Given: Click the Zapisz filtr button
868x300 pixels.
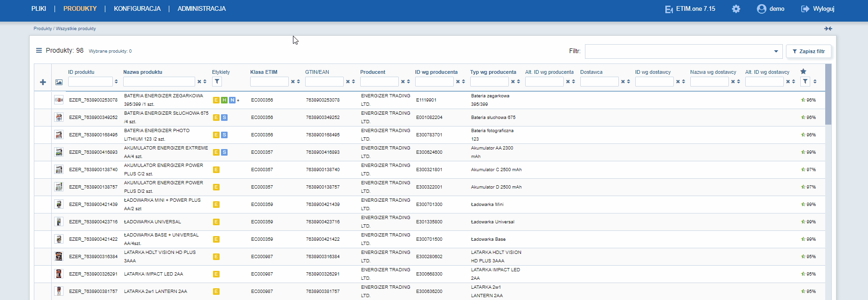Looking at the screenshot, I should click(x=809, y=51).
